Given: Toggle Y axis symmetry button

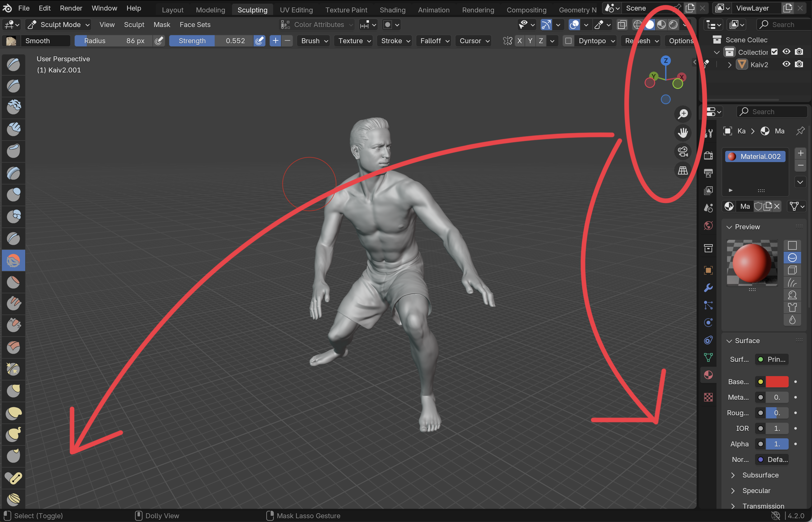Looking at the screenshot, I should (530, 41).
